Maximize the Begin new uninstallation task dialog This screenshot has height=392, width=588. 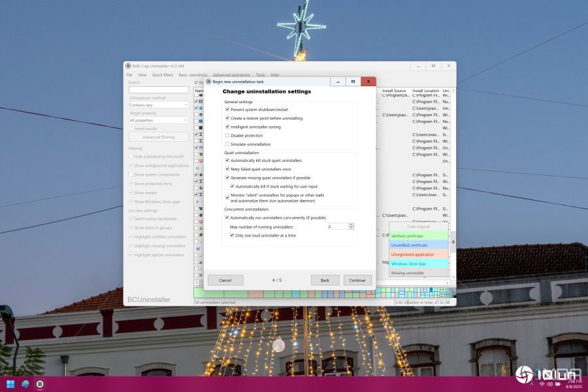(x=353, y=82)
